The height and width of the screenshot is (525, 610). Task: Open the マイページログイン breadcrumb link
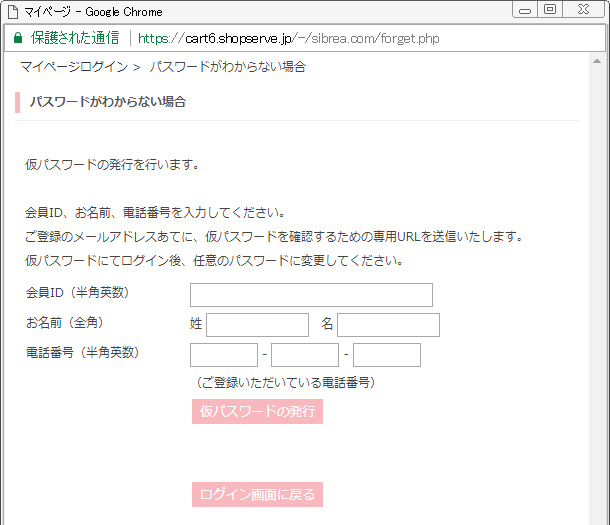(x=74, y=67)
